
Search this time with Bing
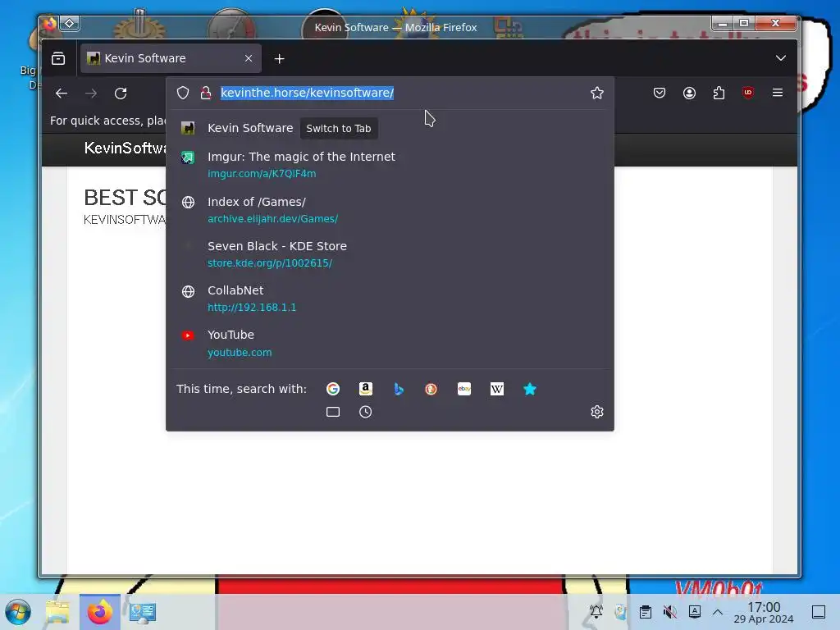[398, 389]
